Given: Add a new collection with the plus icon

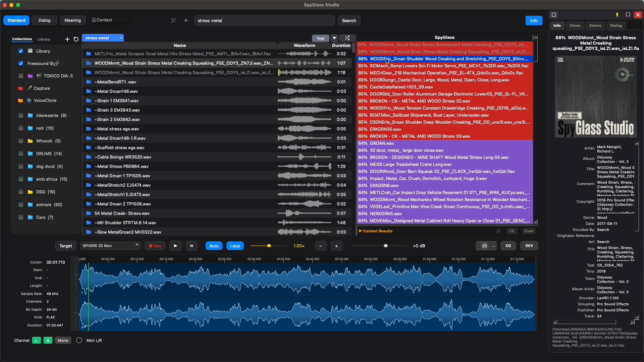Looking at the screenshot, I should point(67,39).
